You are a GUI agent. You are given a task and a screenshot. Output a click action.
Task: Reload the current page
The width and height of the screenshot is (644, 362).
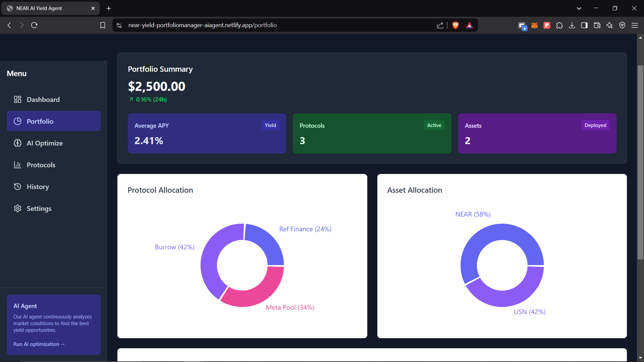(x=34, y=25)
